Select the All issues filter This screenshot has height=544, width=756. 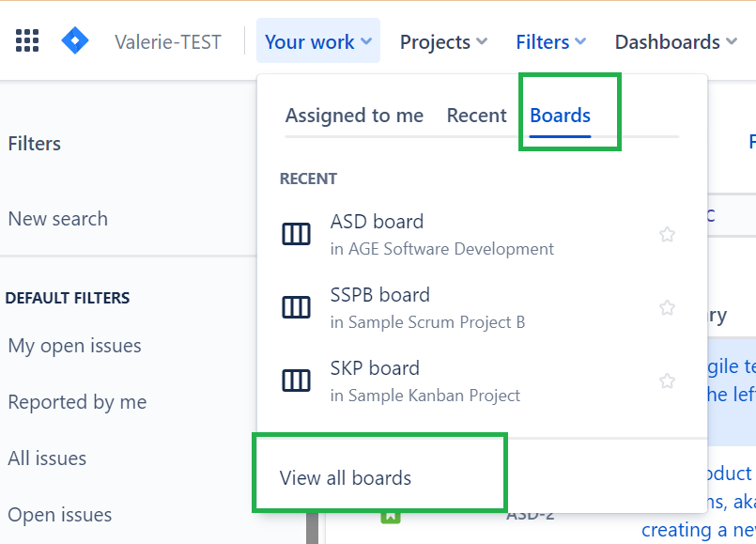point(47,459)
